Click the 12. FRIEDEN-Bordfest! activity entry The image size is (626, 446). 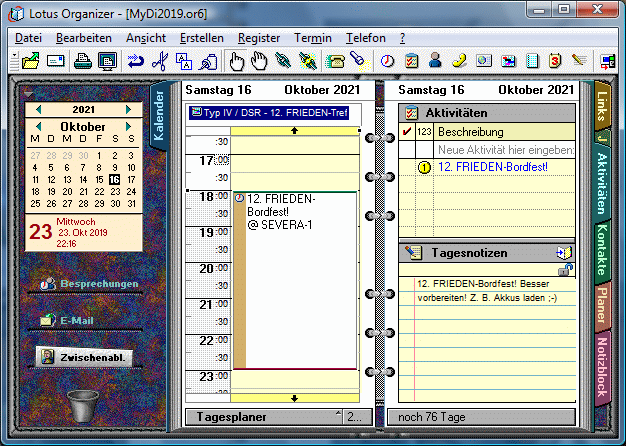(493, 167)
